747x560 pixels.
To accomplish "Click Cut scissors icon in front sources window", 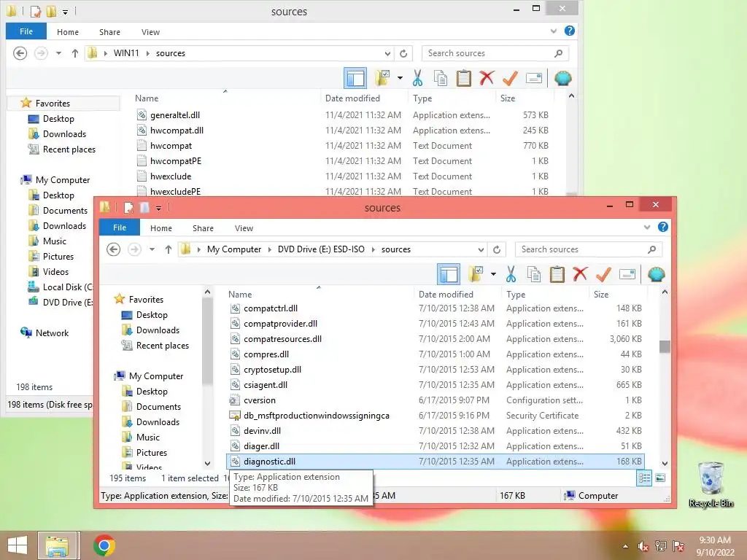I will 511,274.
